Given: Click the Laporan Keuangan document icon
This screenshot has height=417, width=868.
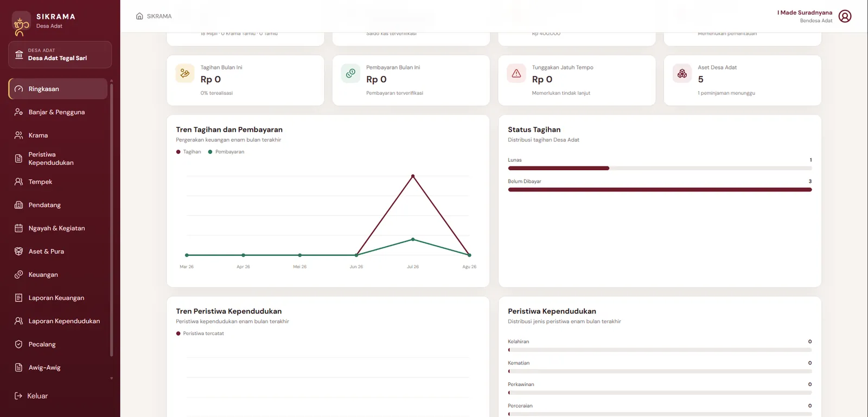Looking at the screenshot, I should pos(19,298).
